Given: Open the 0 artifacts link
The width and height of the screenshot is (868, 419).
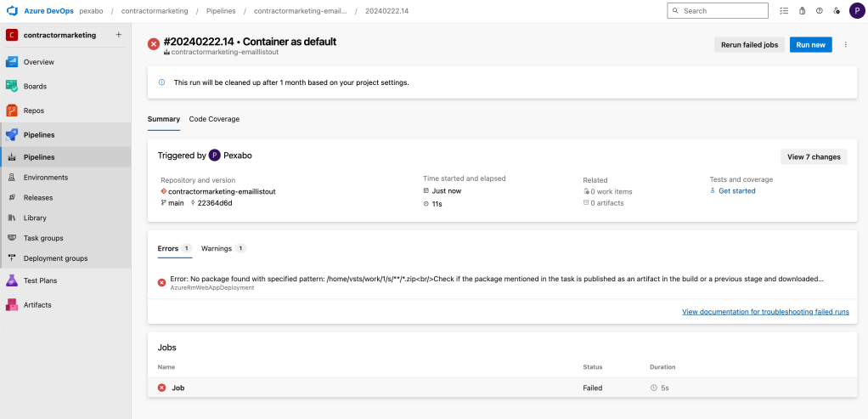Looking at the screenshot, I should pos(606,203).
